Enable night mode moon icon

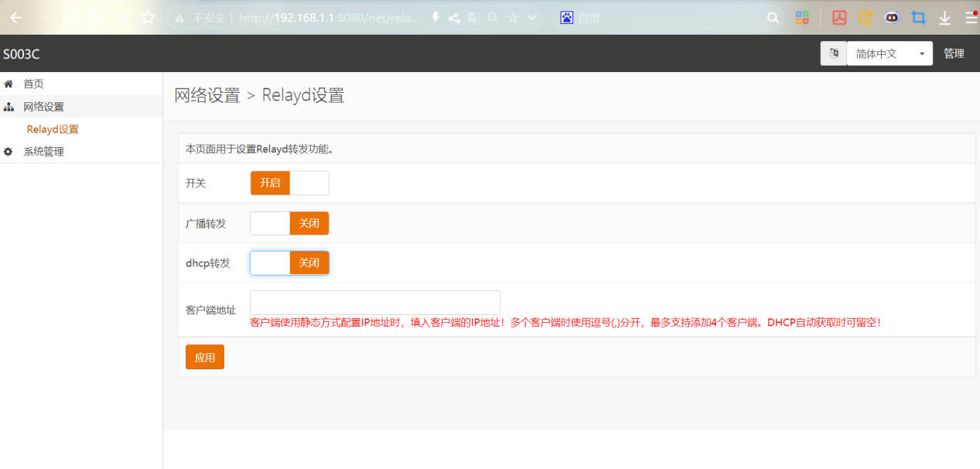[866, 18]
